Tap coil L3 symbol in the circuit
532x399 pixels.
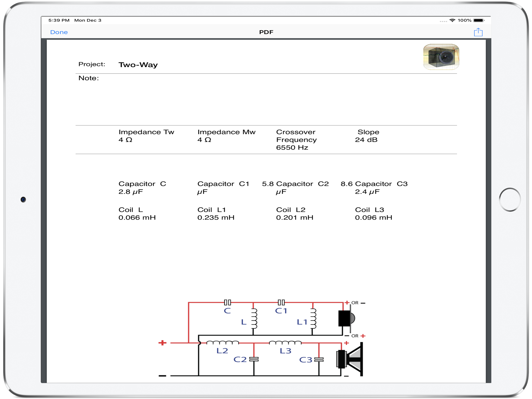click(285, 343)
